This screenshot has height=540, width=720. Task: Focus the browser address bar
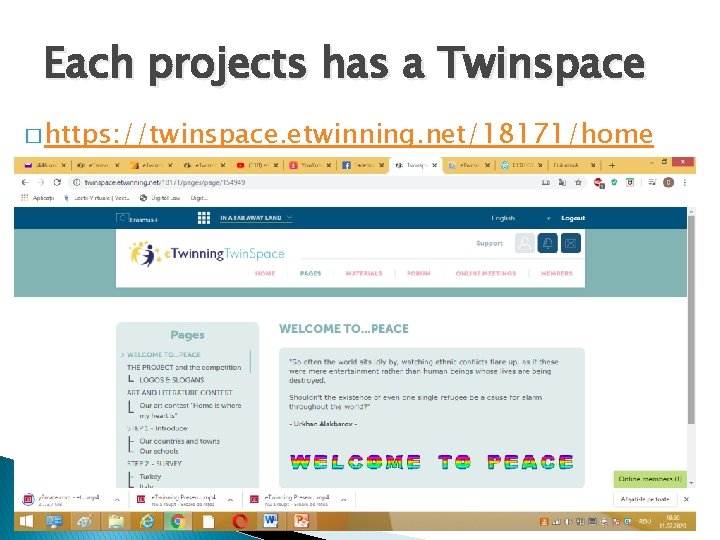[x=303, y=182]
